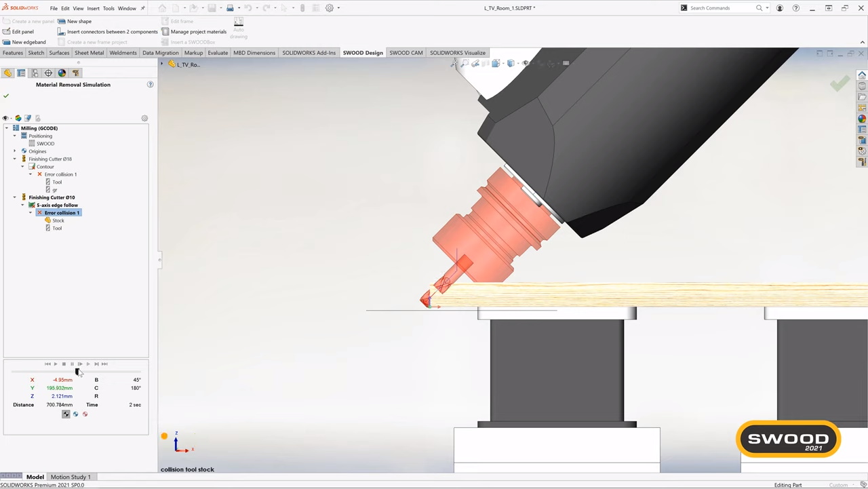Screen dimensions: 868x489
Task: Click the Print icon in top toolbar
Action: click(230, 8)
